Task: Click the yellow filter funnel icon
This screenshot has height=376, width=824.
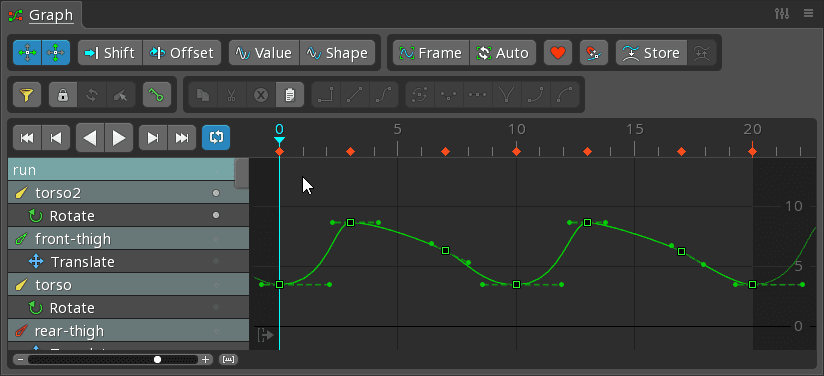Action: click(27, 95)
